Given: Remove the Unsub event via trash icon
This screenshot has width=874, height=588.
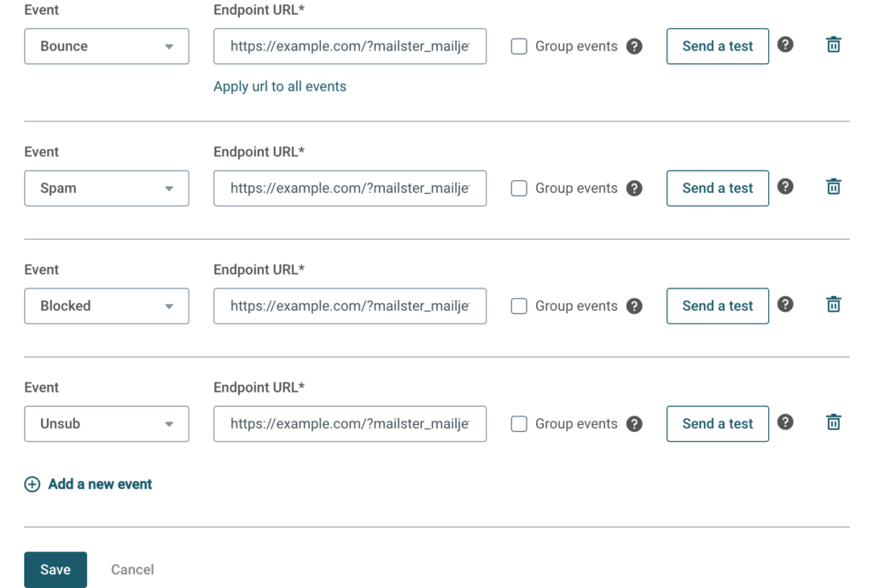Looking at the screenshot, I should pos(834,422).
